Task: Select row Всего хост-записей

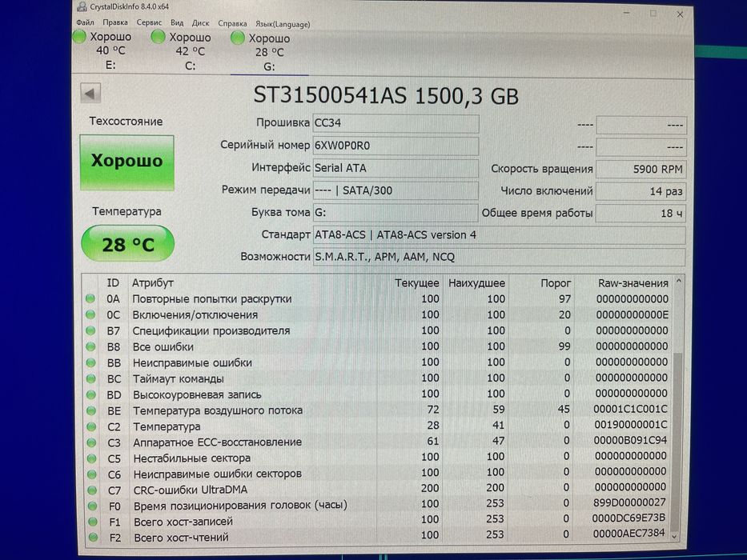Action: pos(376,520)
